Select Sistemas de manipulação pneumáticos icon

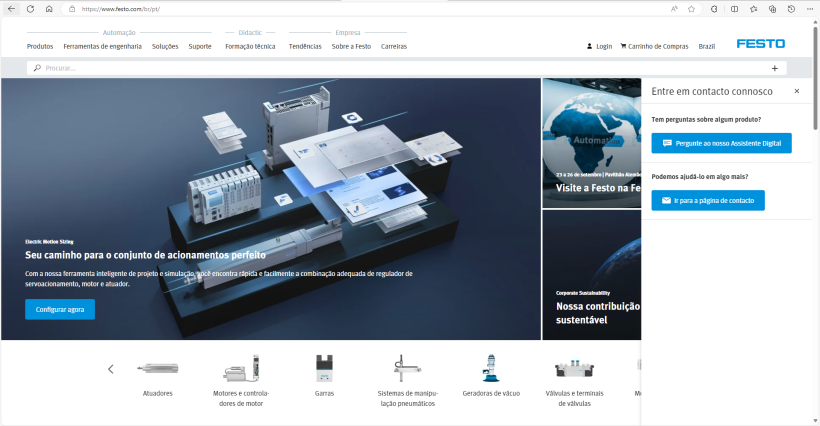point(407,368)
